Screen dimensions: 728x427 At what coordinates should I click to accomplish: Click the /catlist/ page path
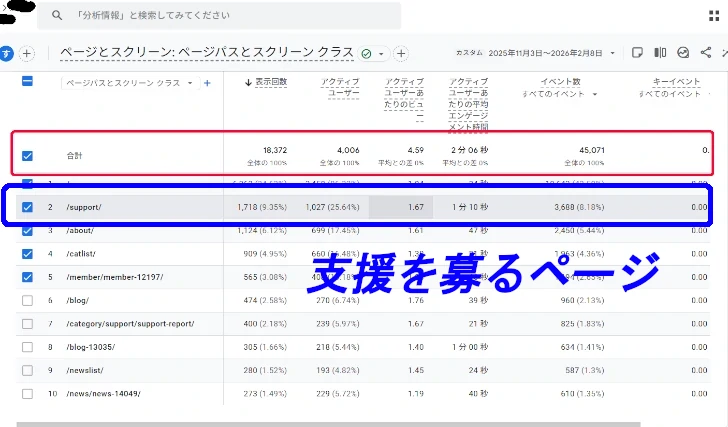tap(81, 254)
